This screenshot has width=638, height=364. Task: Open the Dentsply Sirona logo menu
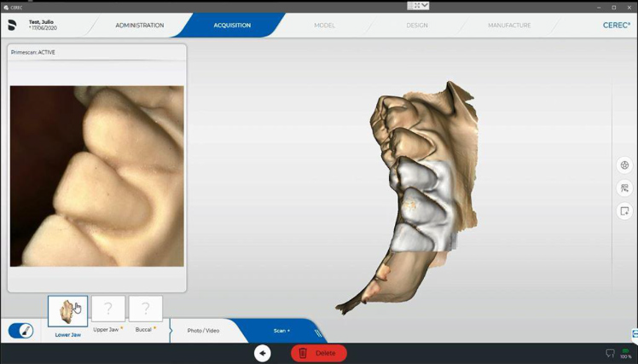tap(12, 26)
